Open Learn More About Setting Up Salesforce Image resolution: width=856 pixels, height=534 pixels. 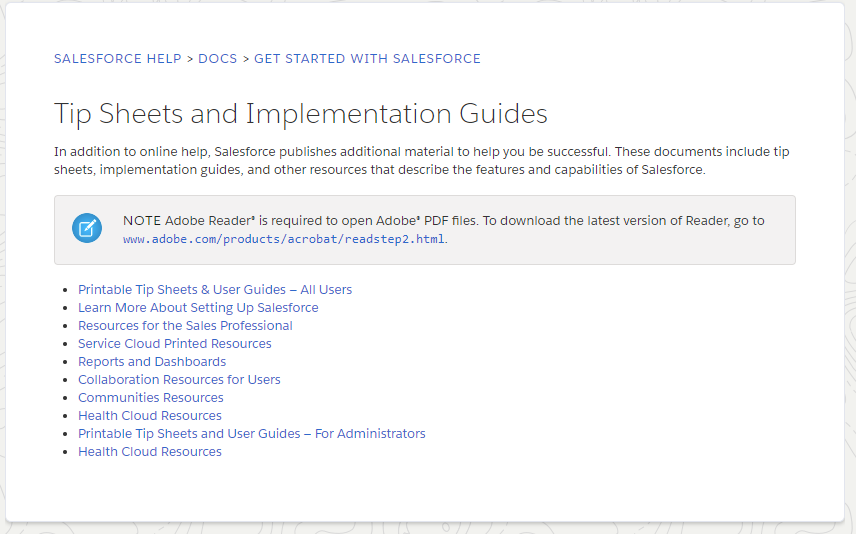pyautogui.click(x=198, y=307)
